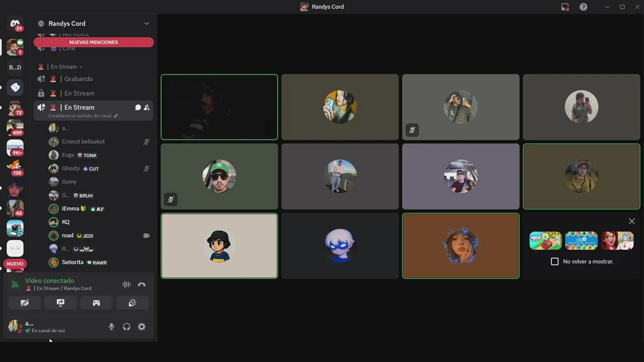Image resolution: width=644 pixels, height=362 pixels.
Task: Edit channel status with the pencil icon
Action: click(x=116, y=116)
